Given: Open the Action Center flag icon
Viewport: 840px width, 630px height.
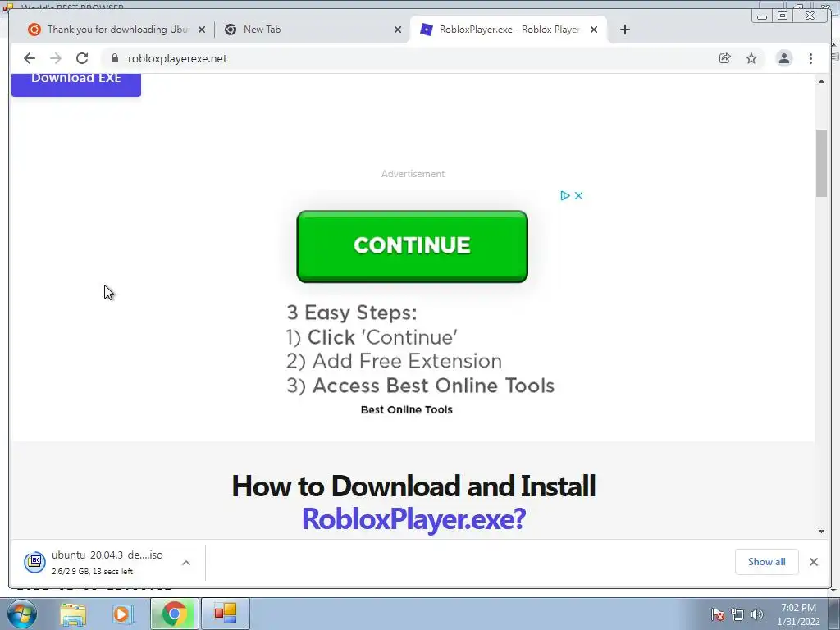Looking at the screenshot, I should [x=717, y=614].
